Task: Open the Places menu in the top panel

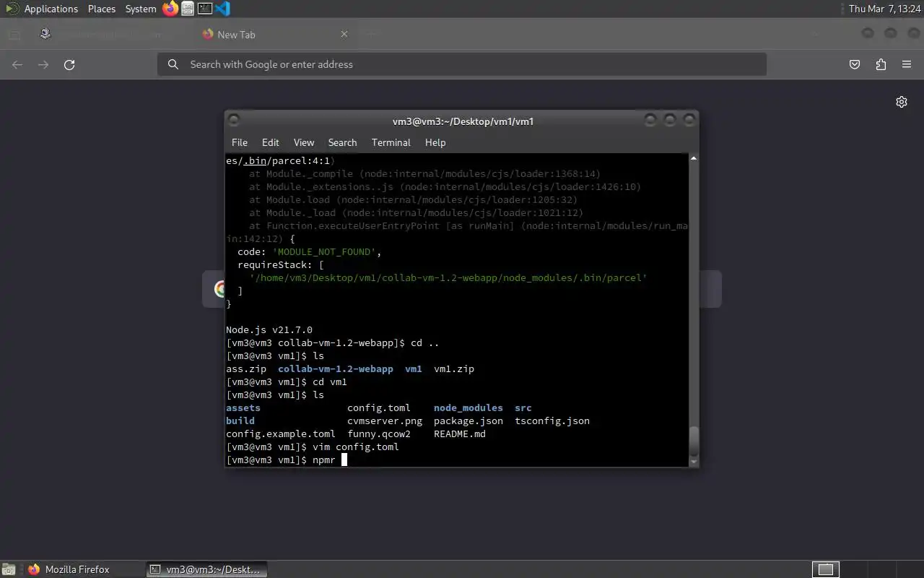Action: click(x=102, y=9)
